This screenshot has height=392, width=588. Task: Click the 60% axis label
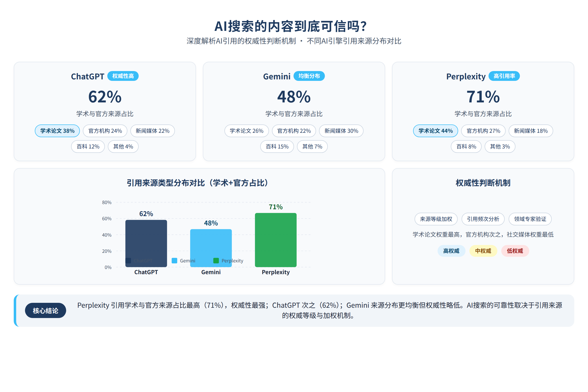click(x=107, y=219)
